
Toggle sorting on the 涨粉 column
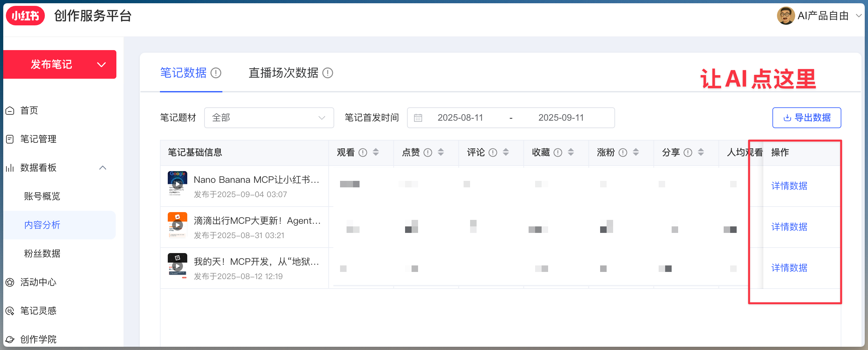pyautogui.click(x=636, y=153)
